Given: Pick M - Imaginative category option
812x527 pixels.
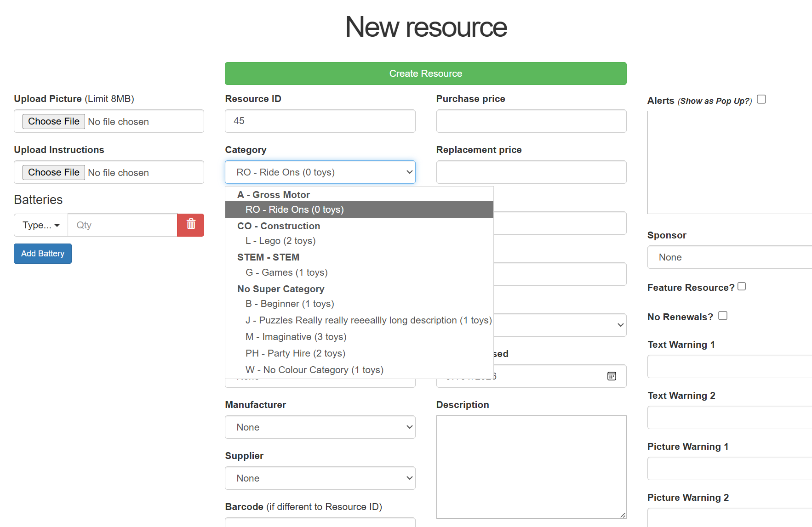Looking at the screenshot, I should point(296,337).
